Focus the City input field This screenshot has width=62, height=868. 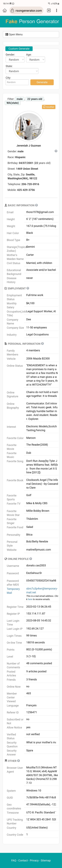(17, 82)
